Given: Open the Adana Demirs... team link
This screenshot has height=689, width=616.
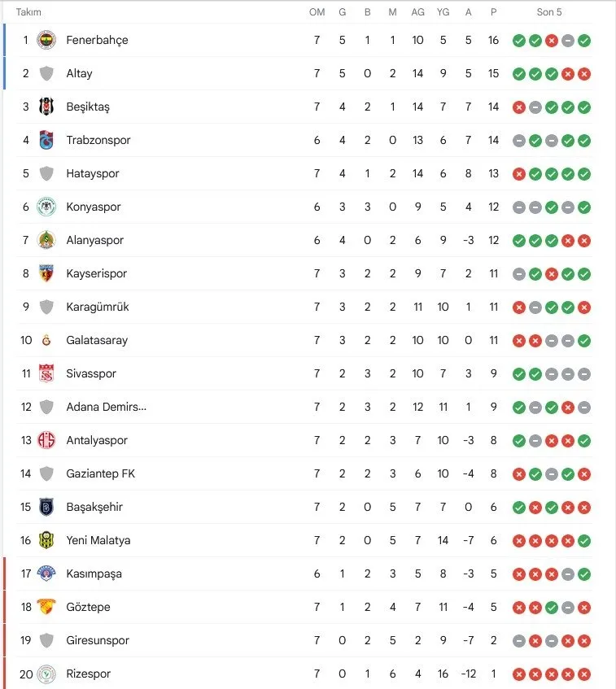Looking at the screenshot, I should [107, 407].
